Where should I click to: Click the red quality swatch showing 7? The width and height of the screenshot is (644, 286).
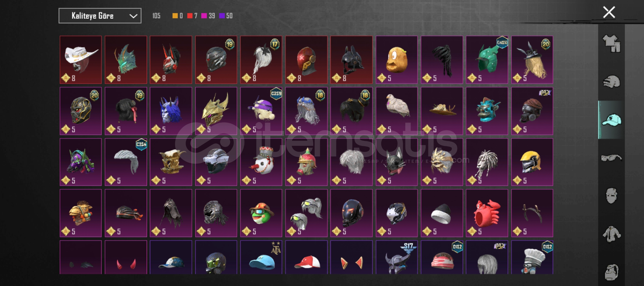pos(190,16)
